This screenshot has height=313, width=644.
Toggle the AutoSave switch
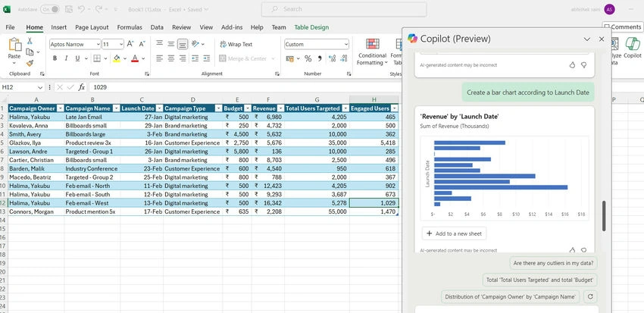(x=50, y=9)
